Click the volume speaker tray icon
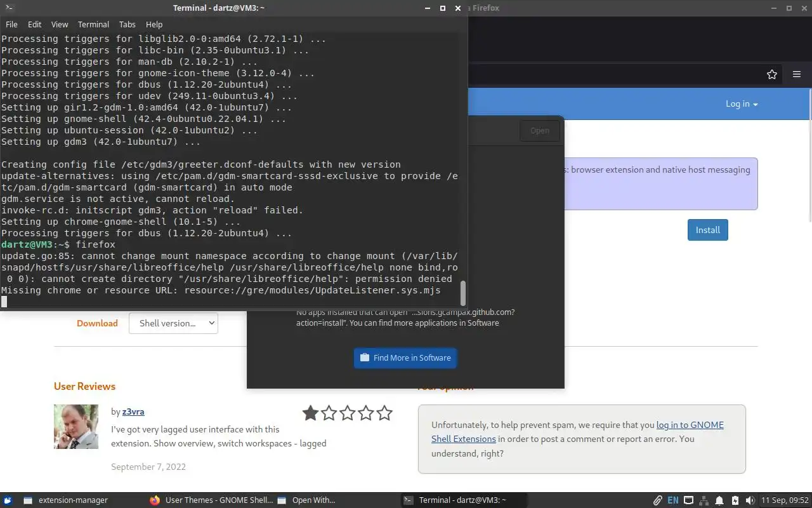 [x=750, y=500]
